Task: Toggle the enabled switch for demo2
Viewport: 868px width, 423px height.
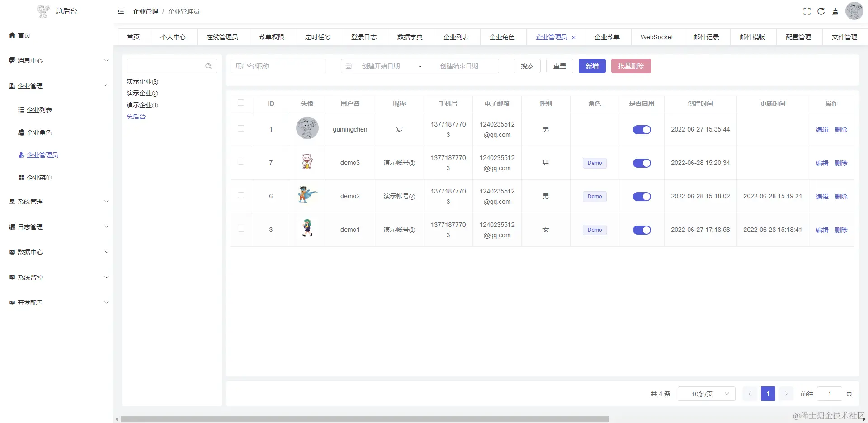Action: (642, 197)
